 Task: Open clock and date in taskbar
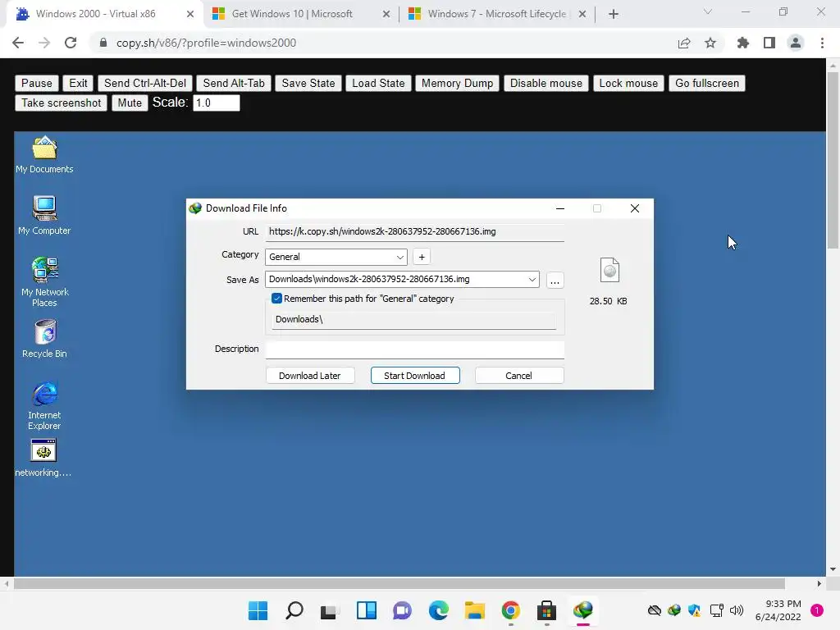click(778, 610)
